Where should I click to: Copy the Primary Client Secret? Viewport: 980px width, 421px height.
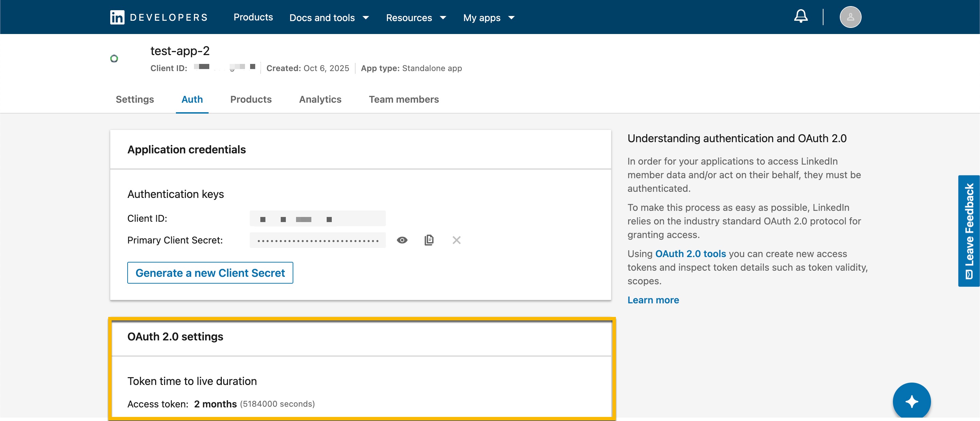click(x=429, y=240)
